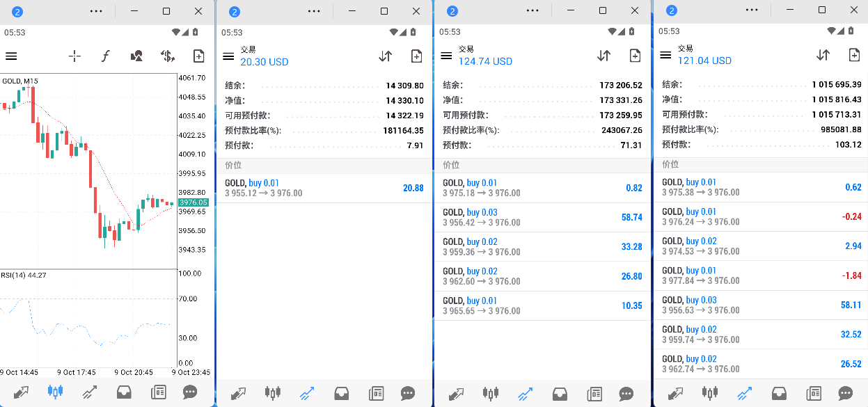Open hamburger menu in 20.30 USD window

click(228, 56)
